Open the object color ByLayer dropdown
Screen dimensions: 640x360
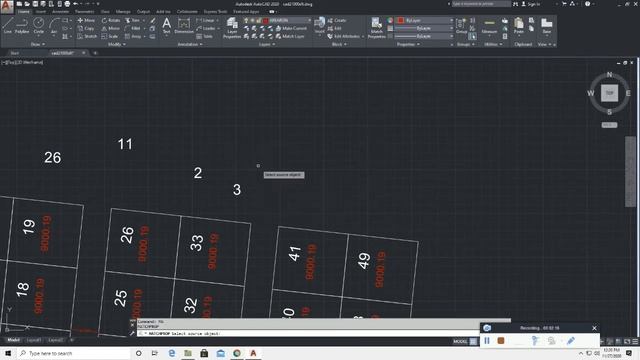425,20
